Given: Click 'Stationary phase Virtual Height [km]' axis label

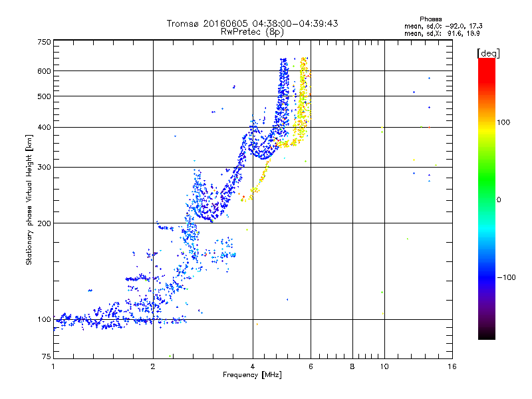Looking at the screenshot, I should click(29, 199).
